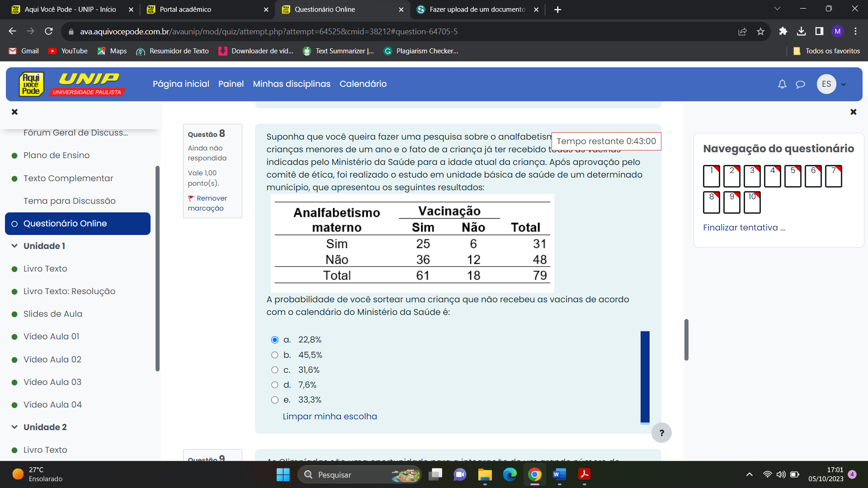This screenshot has height=488, width=868.
Task: Close the right quiz navigation drawer
Action: (853, 112)
